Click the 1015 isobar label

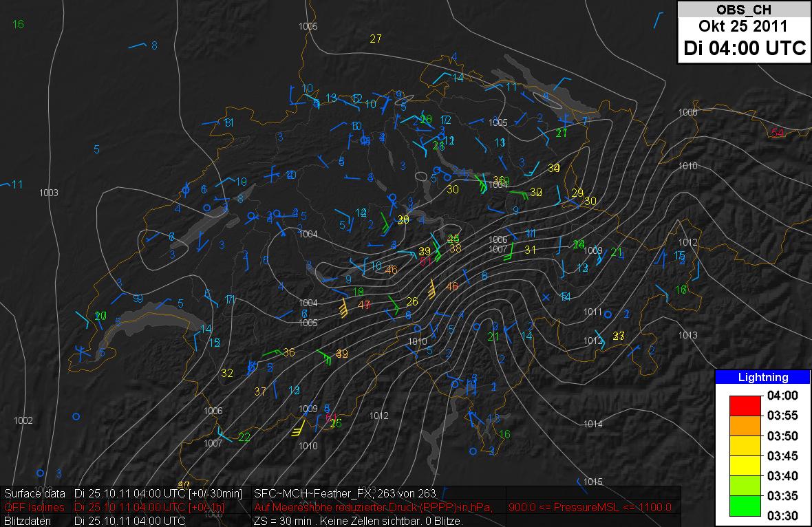pos(592,481)
